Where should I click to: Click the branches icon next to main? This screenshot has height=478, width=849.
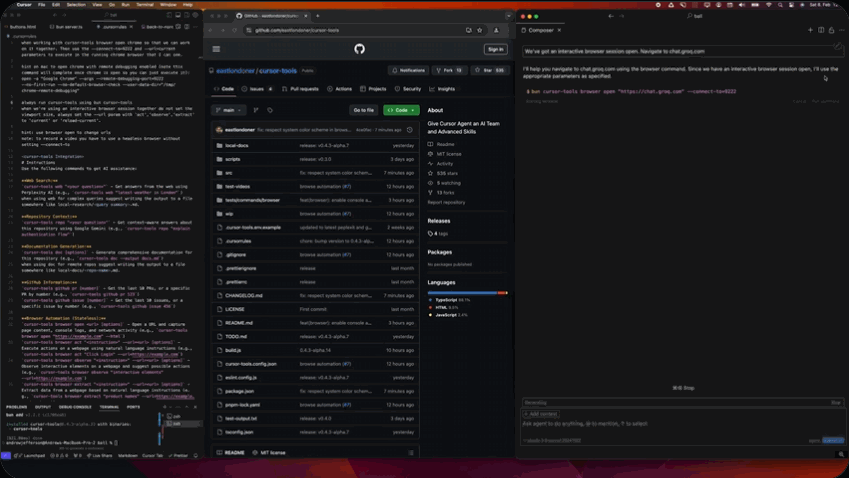(x=256, y=110)
